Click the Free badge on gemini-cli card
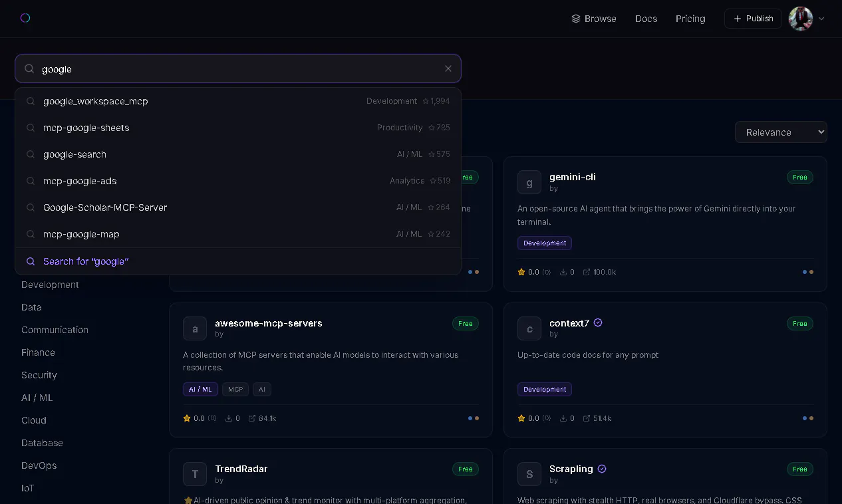The image size is (842, 504). pyautogui.click(x=800, y=177)
